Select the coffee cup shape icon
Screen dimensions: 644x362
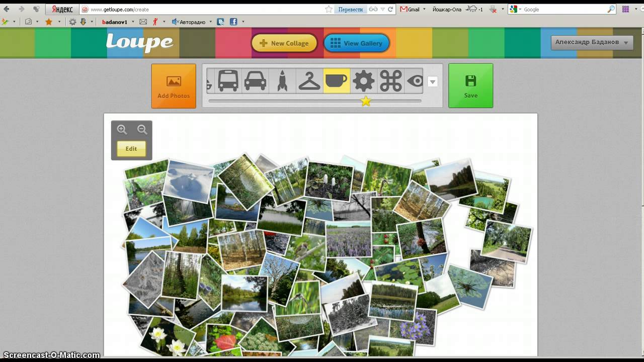[x=337, y=80]
